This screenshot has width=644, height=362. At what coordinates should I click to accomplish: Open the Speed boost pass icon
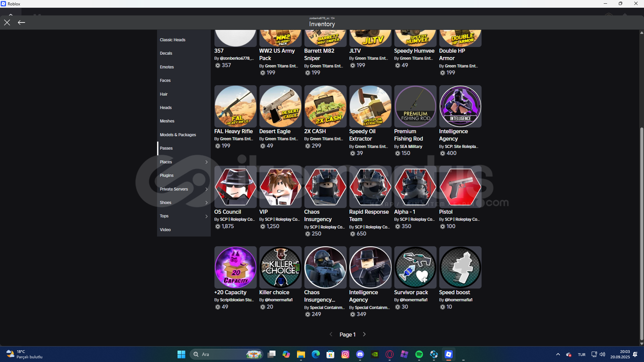coord(460,267)
